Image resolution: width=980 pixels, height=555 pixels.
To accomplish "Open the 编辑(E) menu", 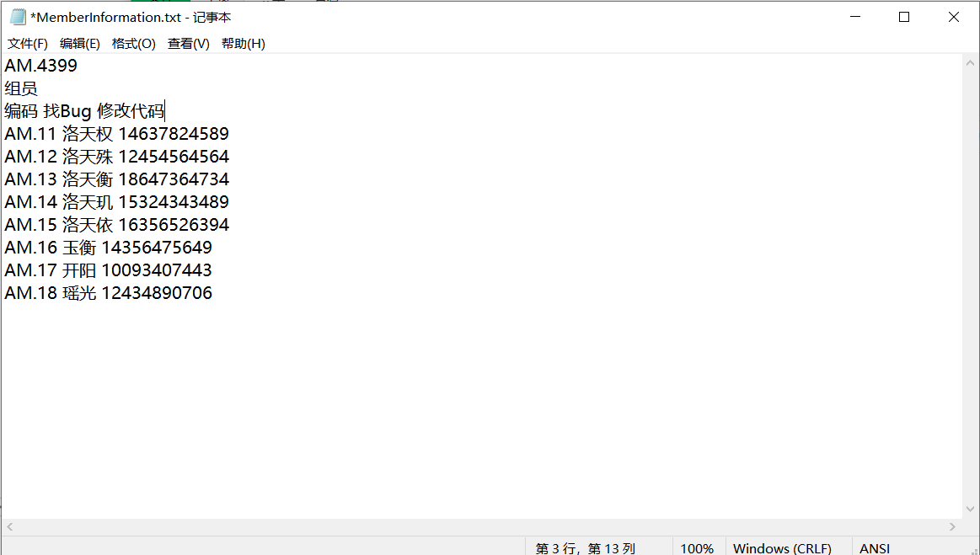I will (x=79, y=44).
